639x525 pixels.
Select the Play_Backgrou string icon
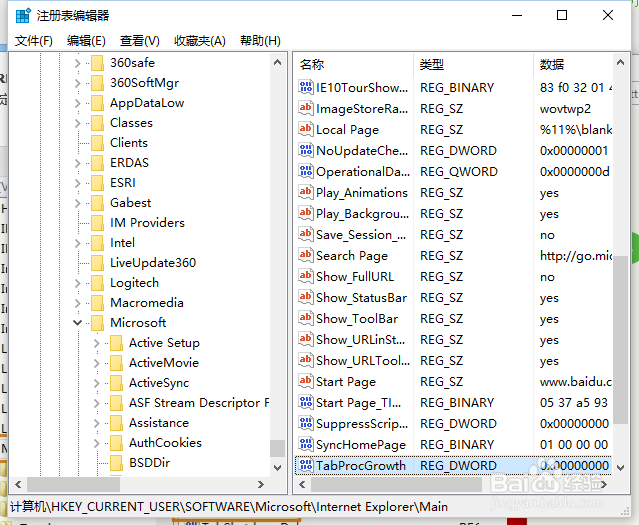click(306, 213)
